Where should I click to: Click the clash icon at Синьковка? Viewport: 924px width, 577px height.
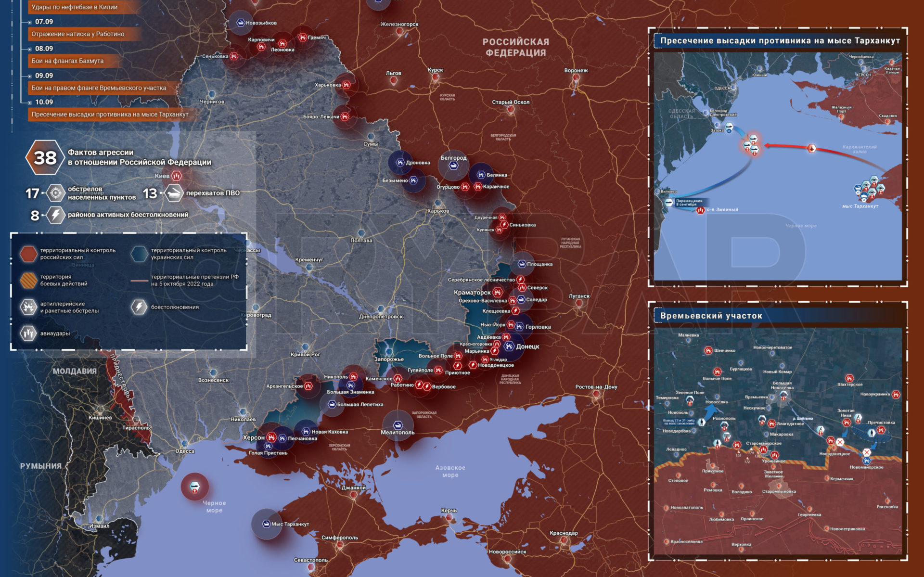504,225
